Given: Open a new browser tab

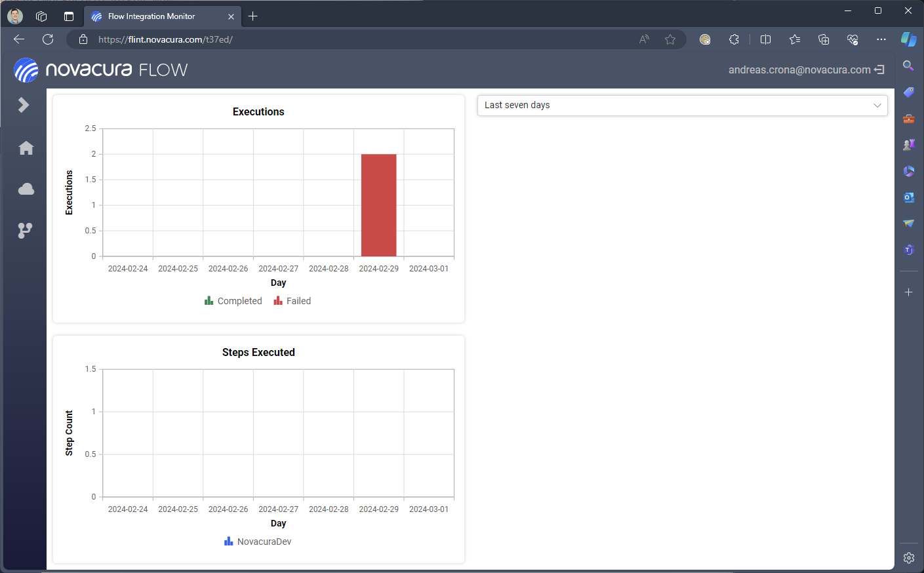Looking at the screenshot, I should (253, 16).
